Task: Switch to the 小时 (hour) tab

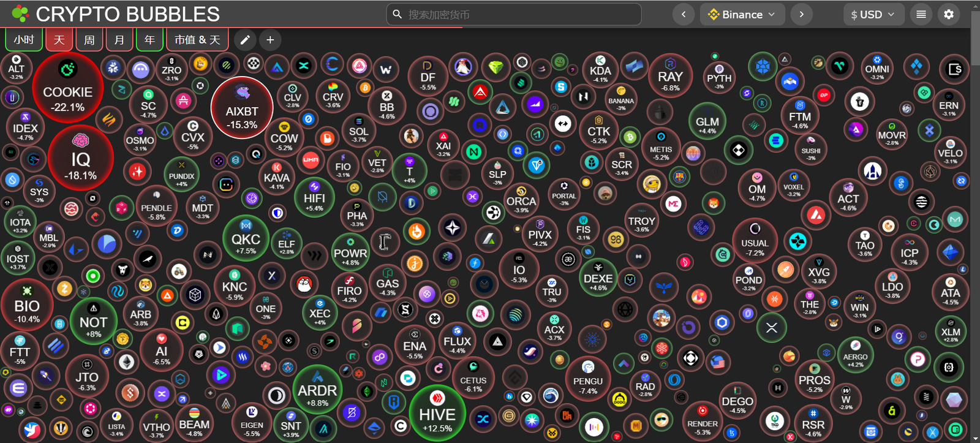Action: (24, 40)
